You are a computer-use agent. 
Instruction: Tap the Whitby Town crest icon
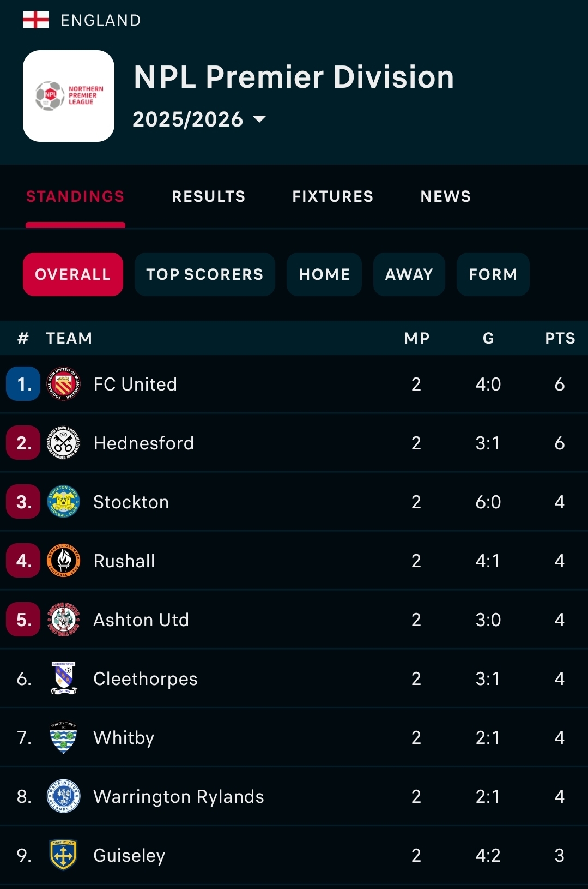tap(64, 737)
